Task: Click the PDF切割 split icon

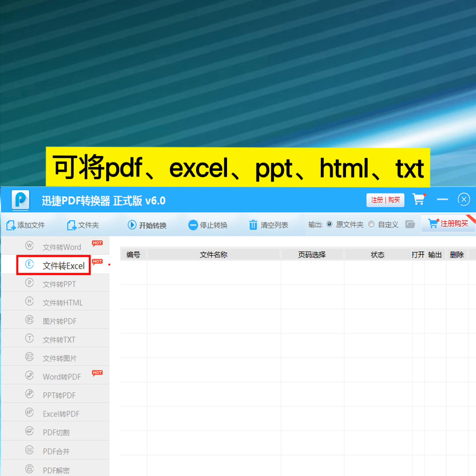Action: coord(30,431)
